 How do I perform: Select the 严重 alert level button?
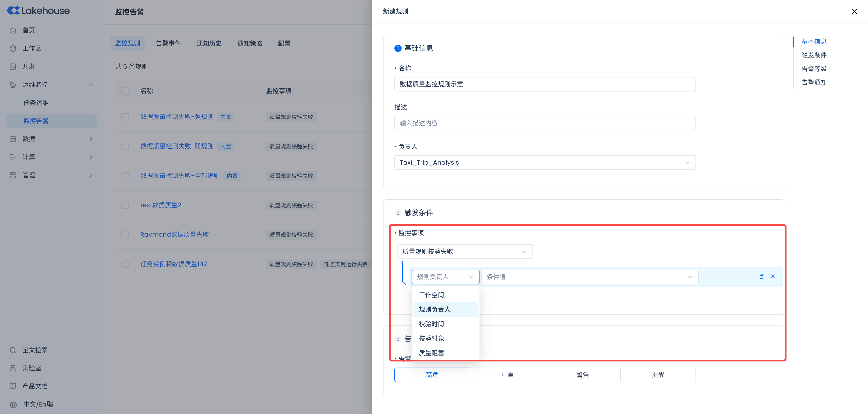pos(507,375)
